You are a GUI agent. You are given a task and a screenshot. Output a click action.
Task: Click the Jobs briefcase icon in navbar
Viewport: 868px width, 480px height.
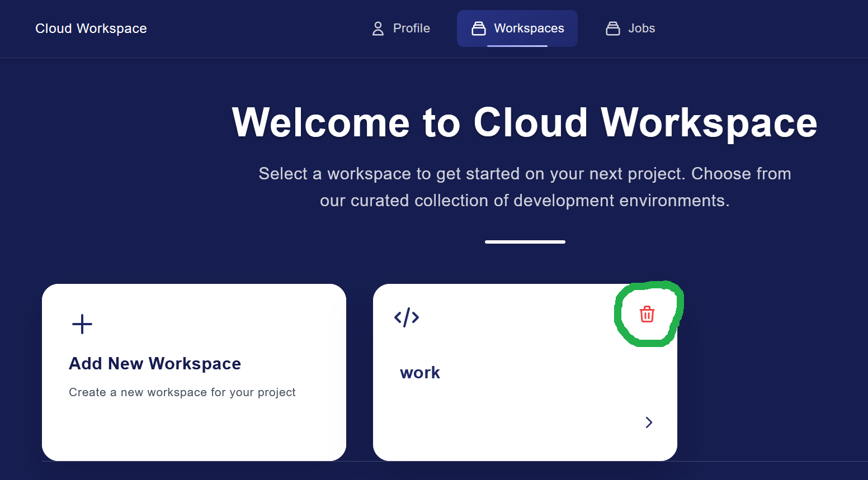pos(613,28)
